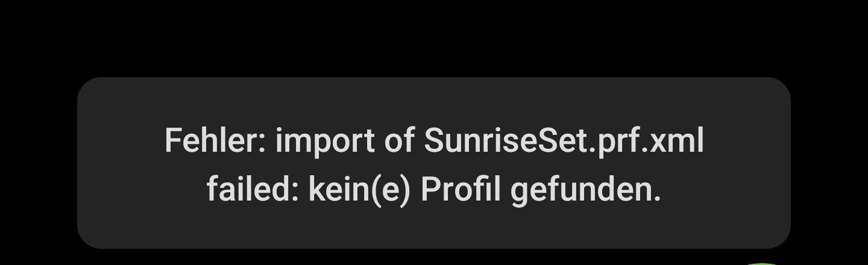The image size is (868, 265).
Task: Click the word "import" in the error
Action: (325, 142)
